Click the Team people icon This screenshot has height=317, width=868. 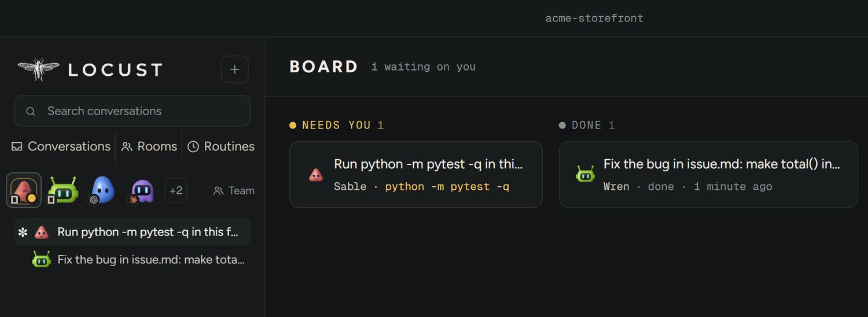click(218, 190)
